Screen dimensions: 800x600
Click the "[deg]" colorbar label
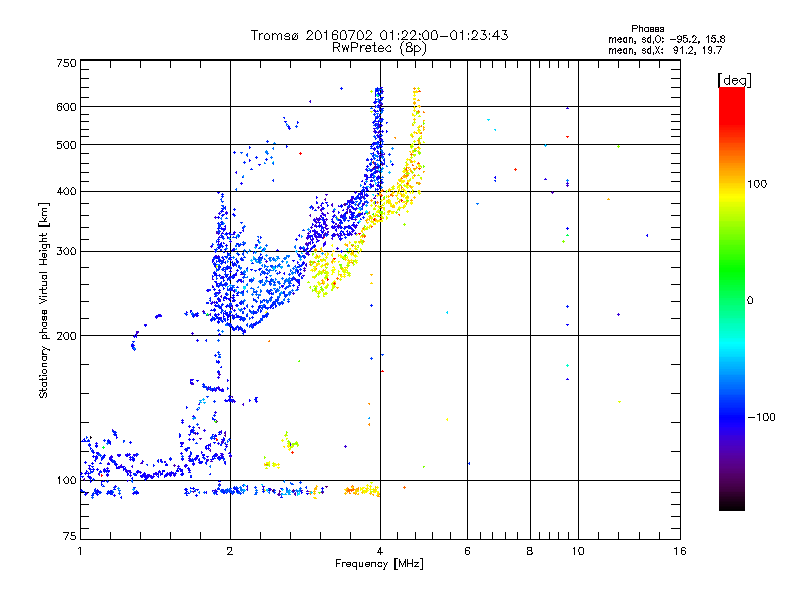pos(734,80)
